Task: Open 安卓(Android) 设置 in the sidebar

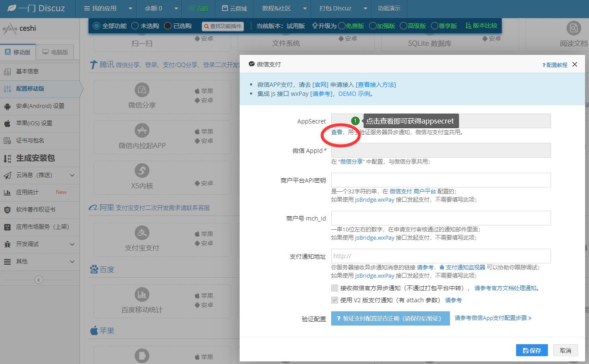Action: tap(40, 106)
